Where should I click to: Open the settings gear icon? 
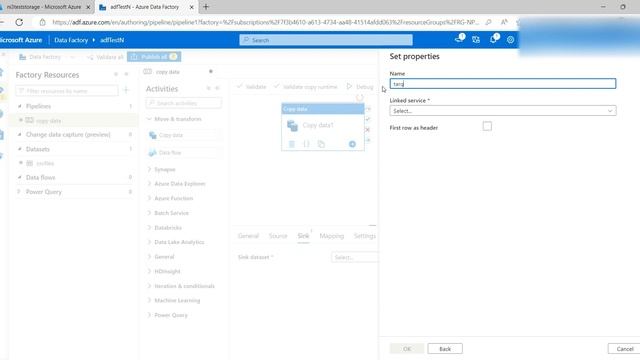click(510, 40)
